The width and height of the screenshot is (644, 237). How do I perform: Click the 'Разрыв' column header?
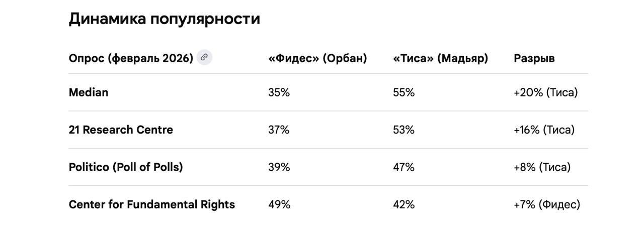(x=534, y=58)
